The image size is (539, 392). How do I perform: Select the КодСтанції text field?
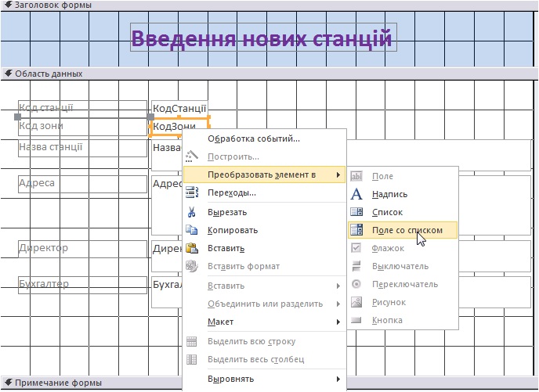click(179, 108)
